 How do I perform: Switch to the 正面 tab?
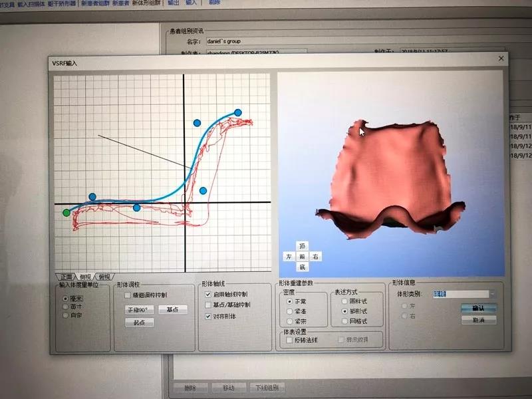66,277
